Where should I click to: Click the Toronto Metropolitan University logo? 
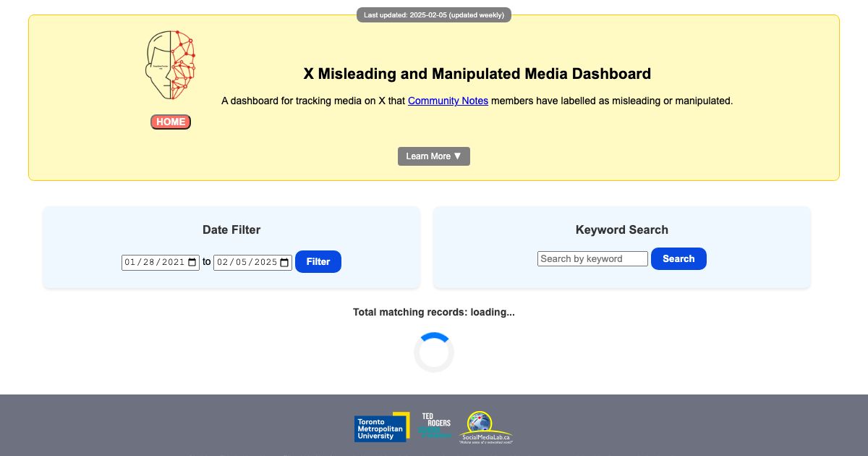[382, 428]
